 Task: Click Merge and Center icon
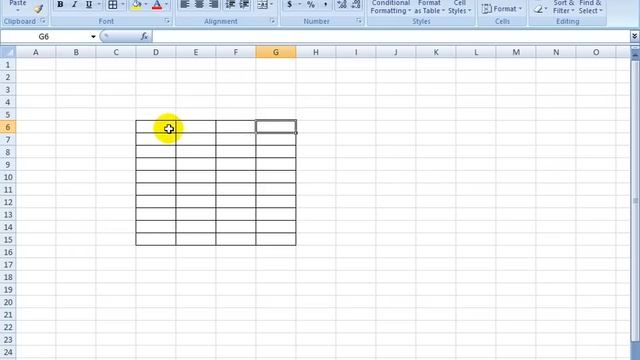pyautogui.click(x=263, y=4)
